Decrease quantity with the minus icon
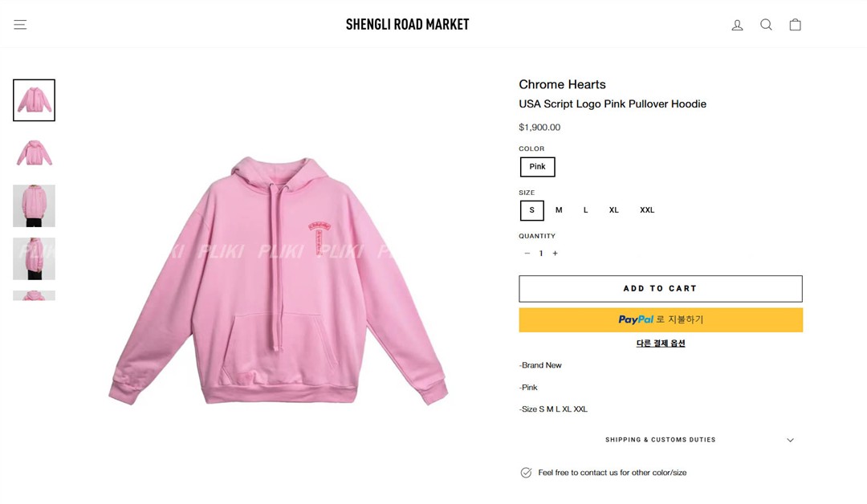867x504 pixels. coord(527,254)
